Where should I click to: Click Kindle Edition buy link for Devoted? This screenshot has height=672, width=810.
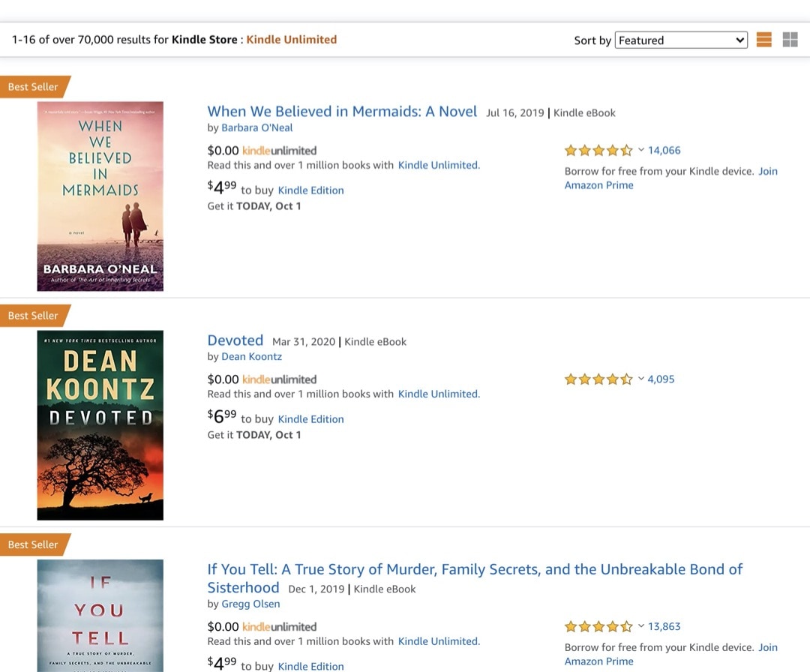point(310,418)
